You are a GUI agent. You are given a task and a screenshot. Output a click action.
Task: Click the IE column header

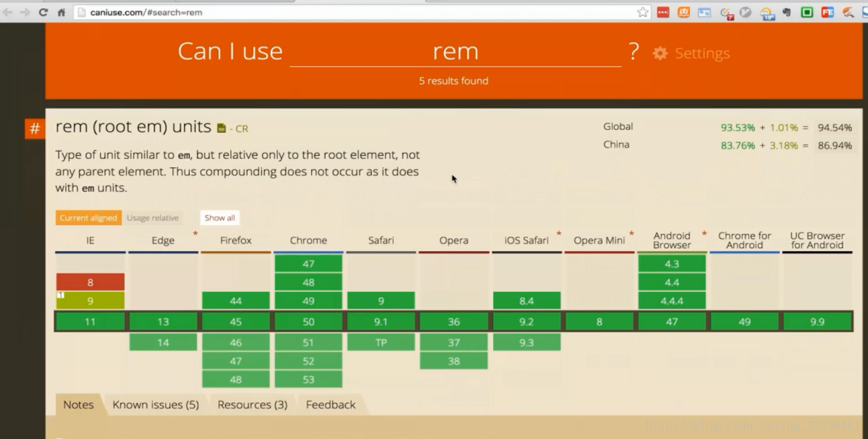(90, 240)
